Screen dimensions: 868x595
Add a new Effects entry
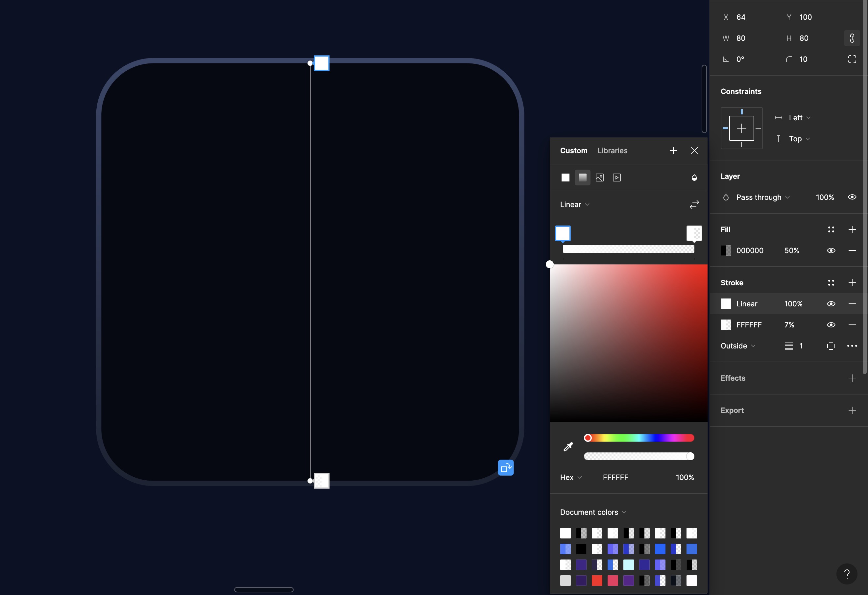coord(852,378)
